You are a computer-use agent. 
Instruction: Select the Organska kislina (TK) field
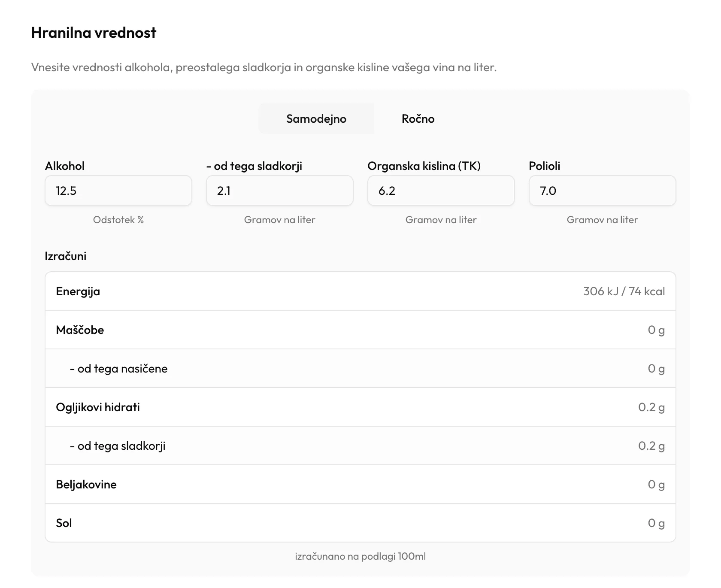tap(441, 191)
